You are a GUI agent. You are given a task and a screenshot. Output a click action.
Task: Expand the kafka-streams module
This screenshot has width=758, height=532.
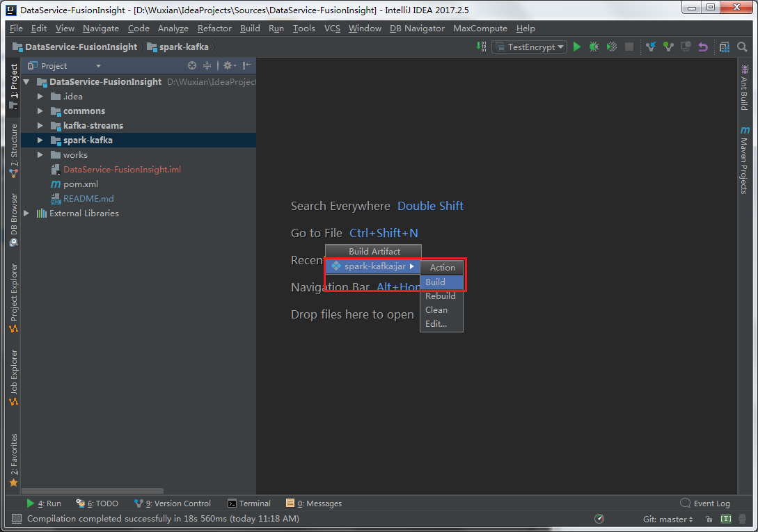(x=40, y=125)
